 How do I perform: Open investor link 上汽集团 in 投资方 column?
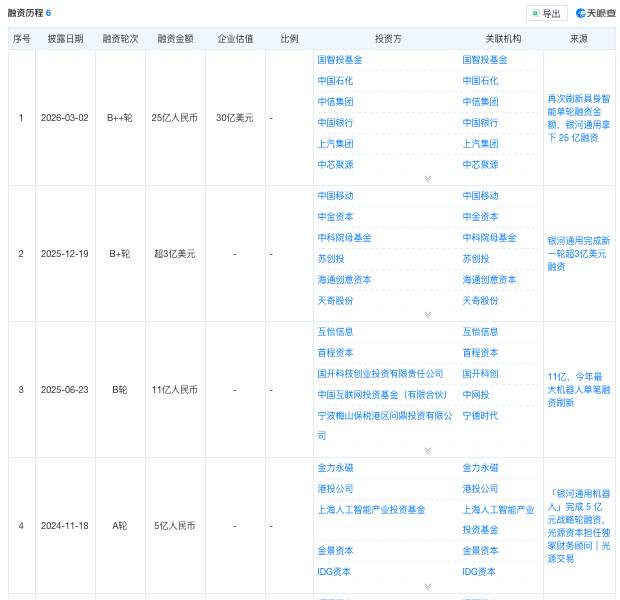(x=335, y=144)
